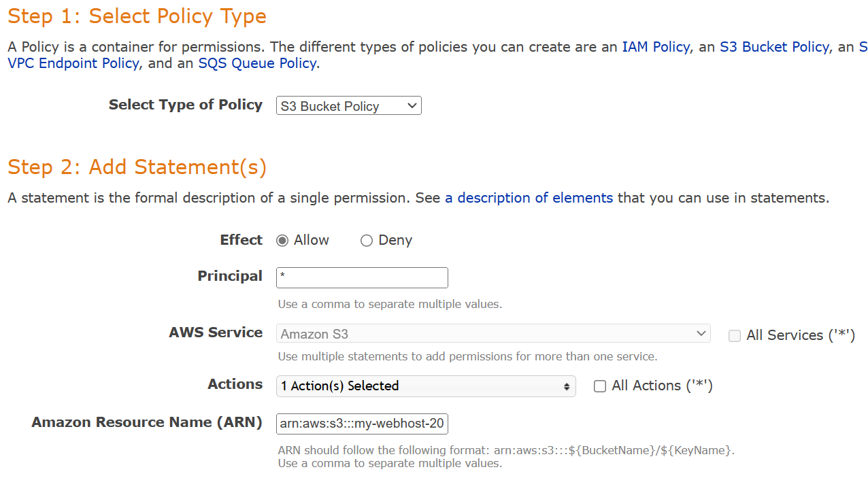Open the Select Type of Policy dropdown
This screenshot has width=868, height=478.
click(x=348, y=106)
